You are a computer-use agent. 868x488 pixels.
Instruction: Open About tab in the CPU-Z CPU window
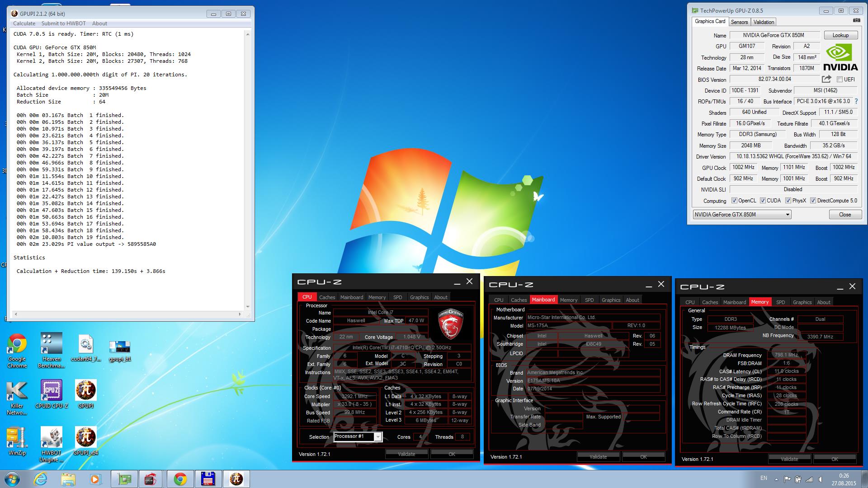click(441, 297)
